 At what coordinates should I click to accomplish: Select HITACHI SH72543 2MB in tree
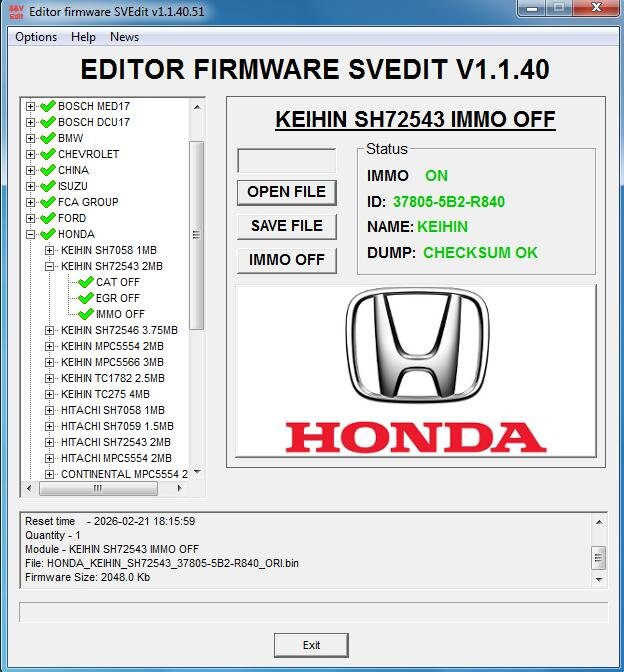click(116, 442)
